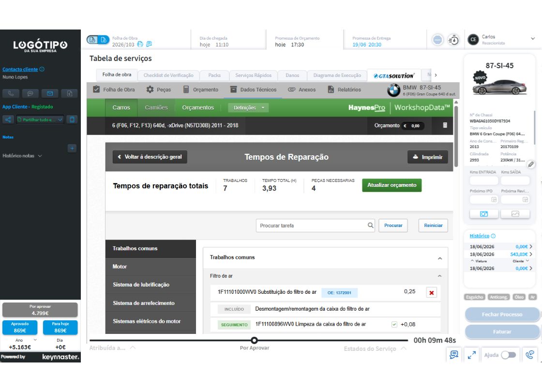The image size is (542, 392).
Task: Add a new note with the plus icon
Action: coord(72,148)
